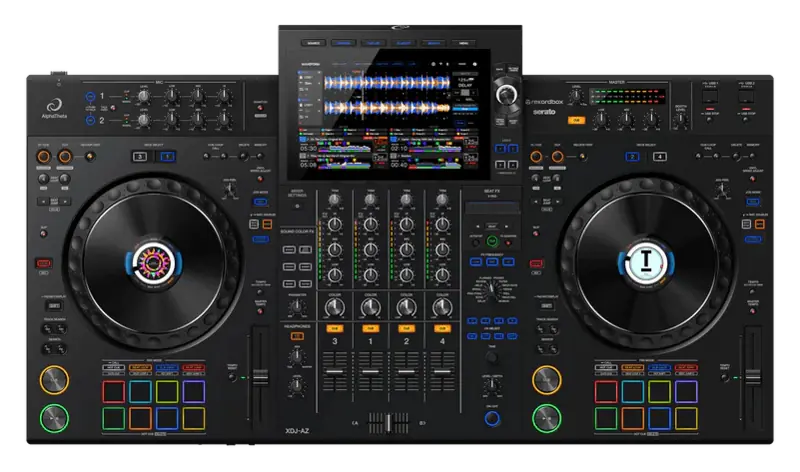The width and height of the screenshot is (800, 472).
Task: Click channel 3 volume fader
Action: coord(335,372)
